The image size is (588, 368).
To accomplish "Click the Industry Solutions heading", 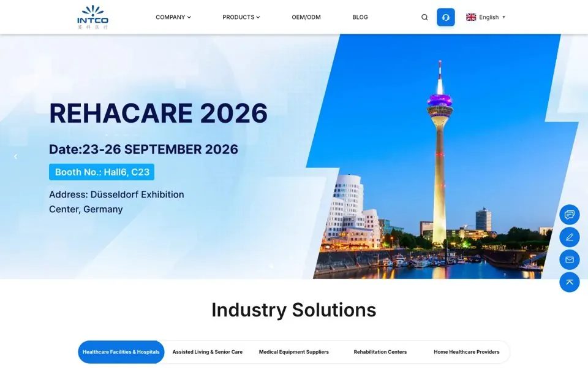I will pyautogui.click(x=293, y=310).
